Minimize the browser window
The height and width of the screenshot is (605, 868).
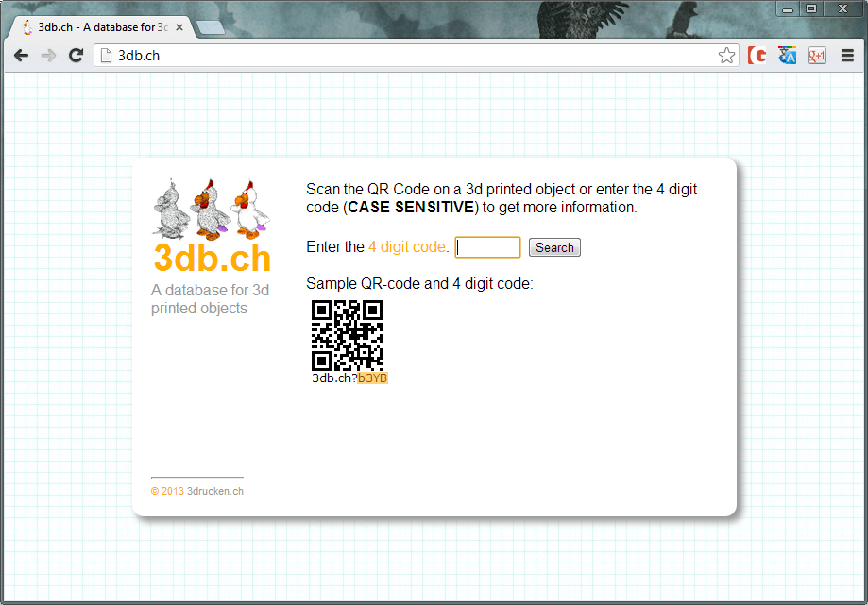coord(787,8)
